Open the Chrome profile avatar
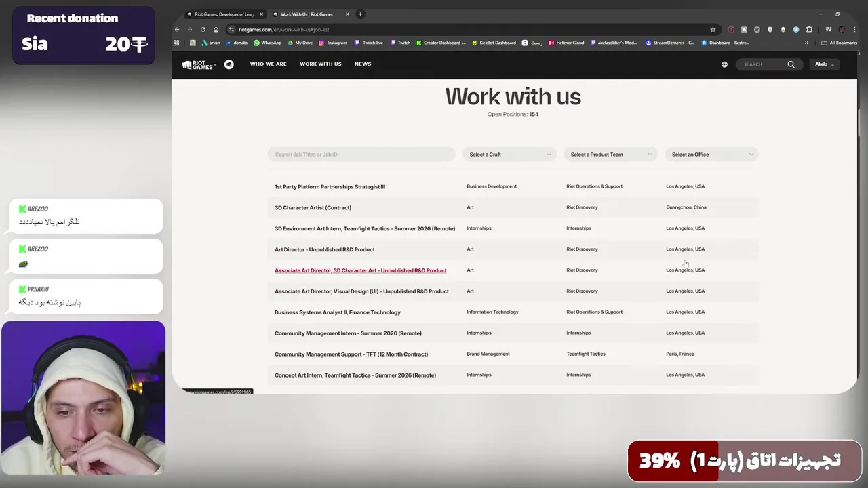 [x=842, y=29]
